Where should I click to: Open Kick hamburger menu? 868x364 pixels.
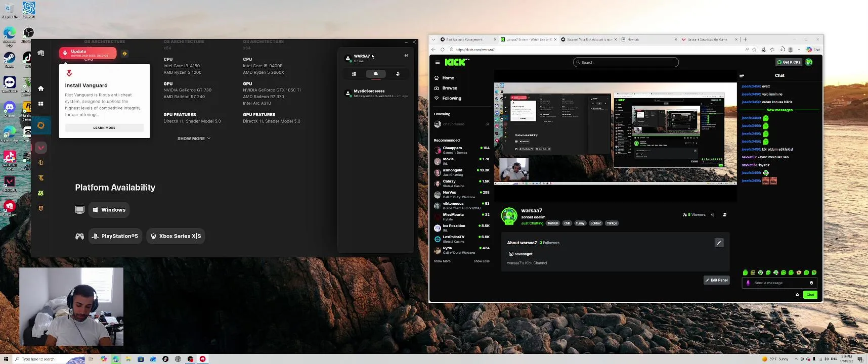pos(438,62)
